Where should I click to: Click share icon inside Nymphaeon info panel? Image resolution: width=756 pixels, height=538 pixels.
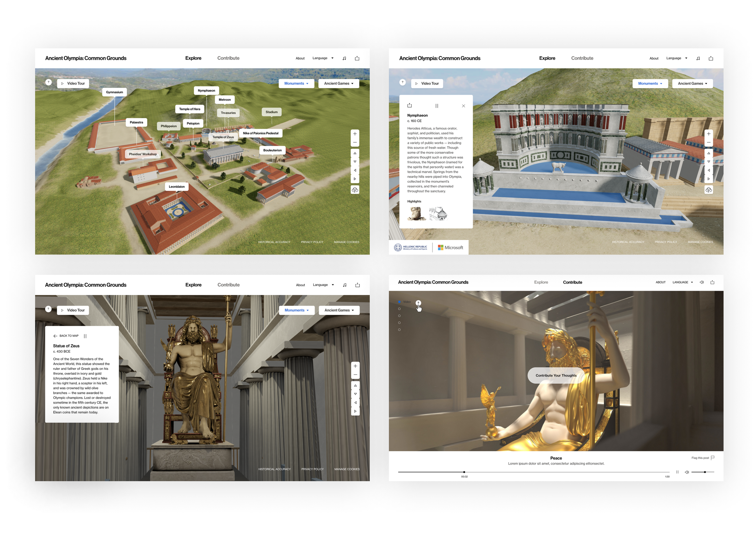409,105
